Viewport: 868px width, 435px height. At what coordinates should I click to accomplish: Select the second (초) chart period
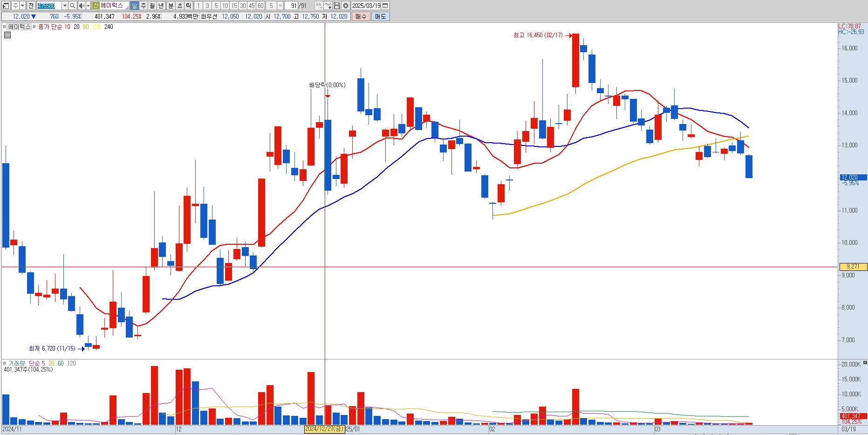pyautogui.click(x=179, y=6)
